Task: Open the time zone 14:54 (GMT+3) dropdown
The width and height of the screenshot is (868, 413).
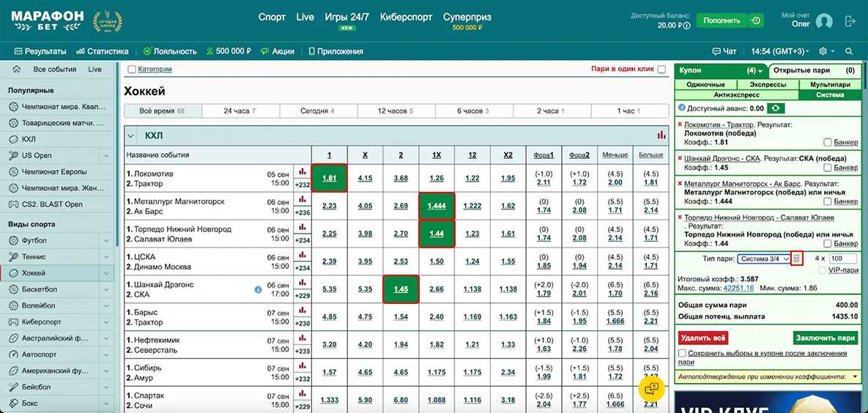Action: (x=779, y=51)
